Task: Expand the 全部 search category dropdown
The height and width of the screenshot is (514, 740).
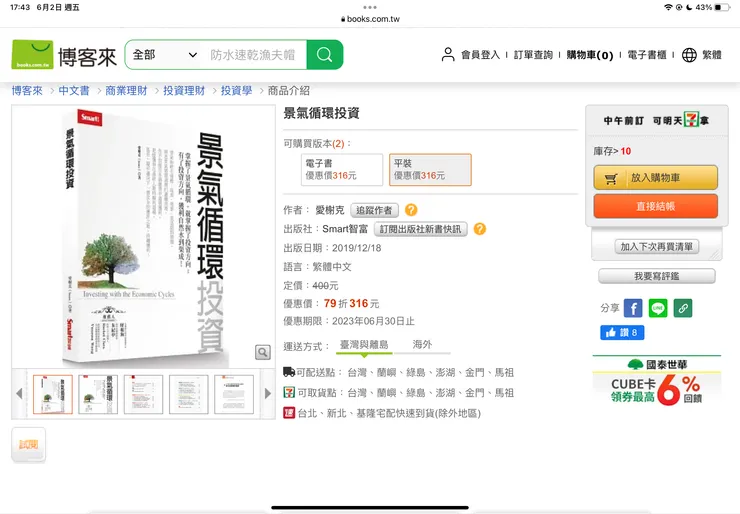Action: (165, 55)
